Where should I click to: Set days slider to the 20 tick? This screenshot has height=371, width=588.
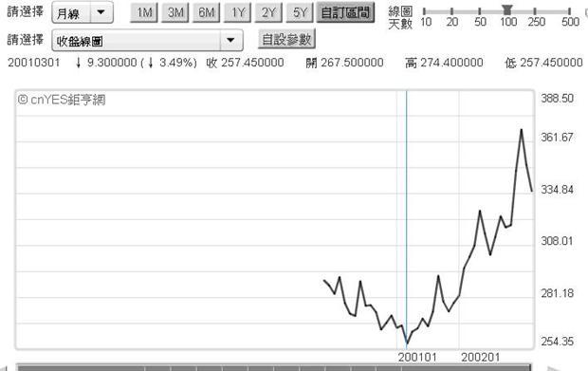pyautogui.click(x=451, y=11)
